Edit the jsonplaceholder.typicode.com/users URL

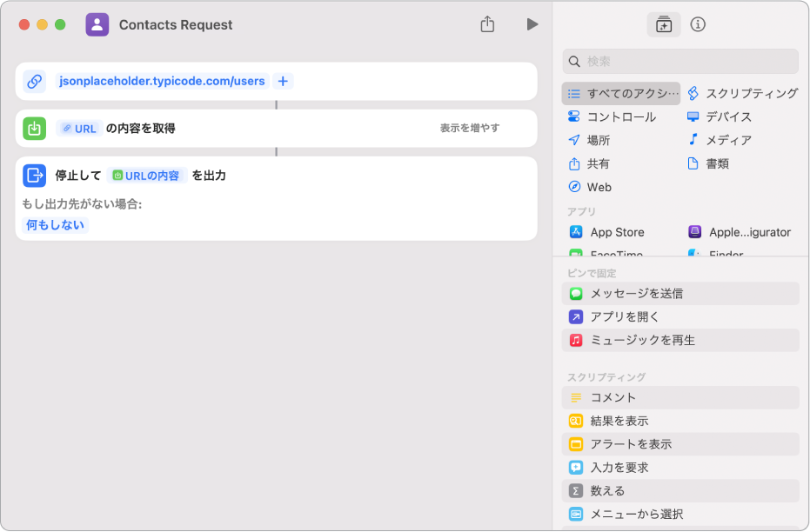[162, 81]
